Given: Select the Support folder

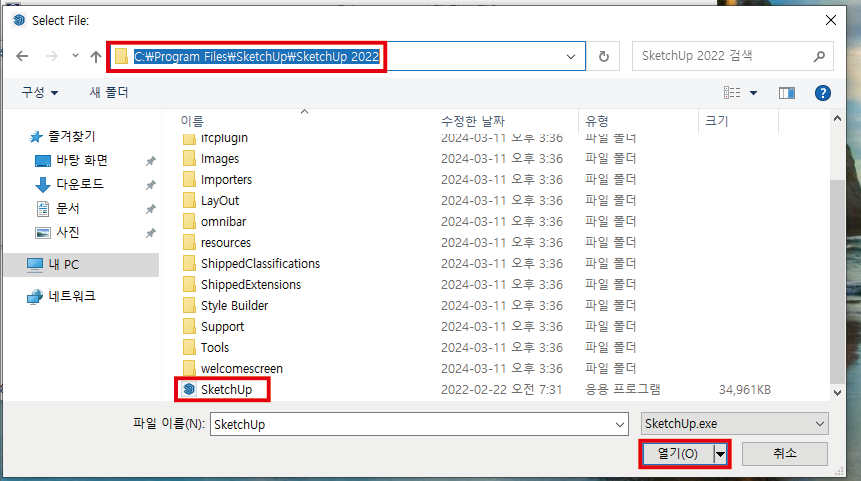Looking at the screenshot, I should [x=222, y=326].
